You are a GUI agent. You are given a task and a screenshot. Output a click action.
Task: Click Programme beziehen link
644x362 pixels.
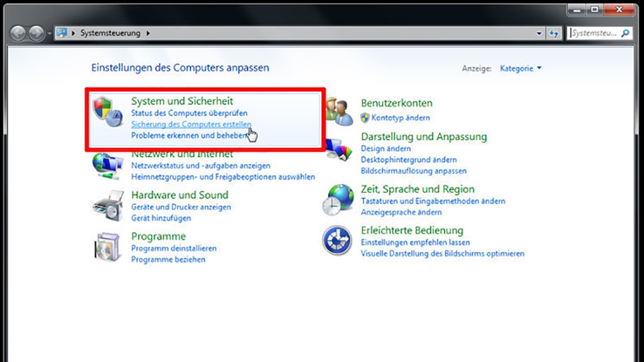(x=168, y=259)
